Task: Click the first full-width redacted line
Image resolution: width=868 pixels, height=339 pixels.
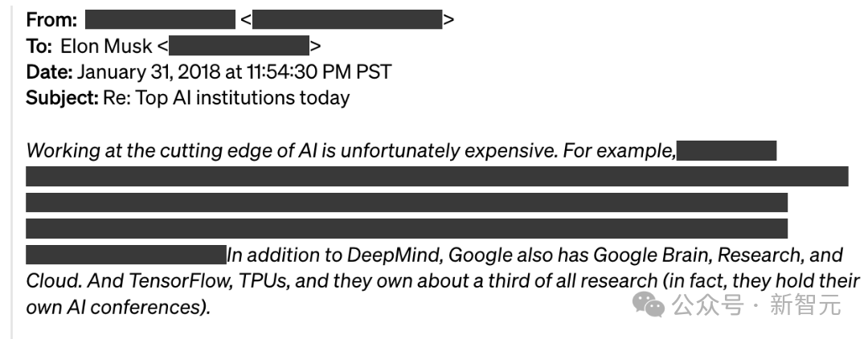Action: coord(436,177)
